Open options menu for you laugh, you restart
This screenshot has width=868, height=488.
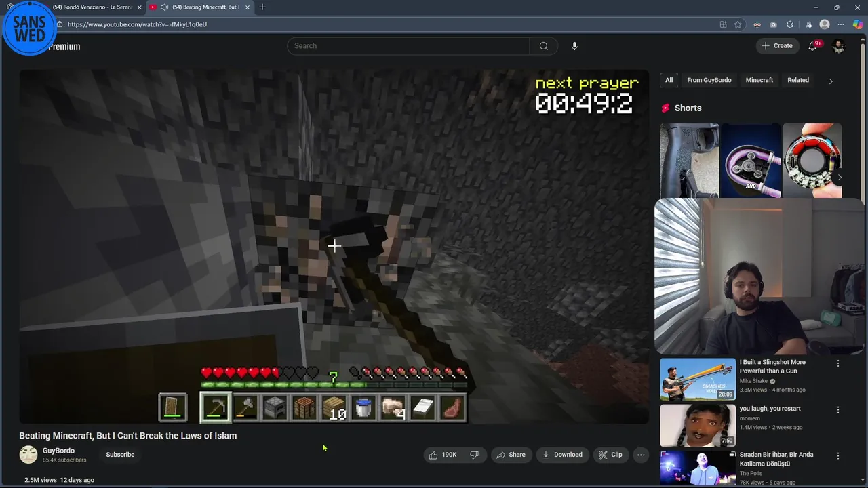pos(838,410)
